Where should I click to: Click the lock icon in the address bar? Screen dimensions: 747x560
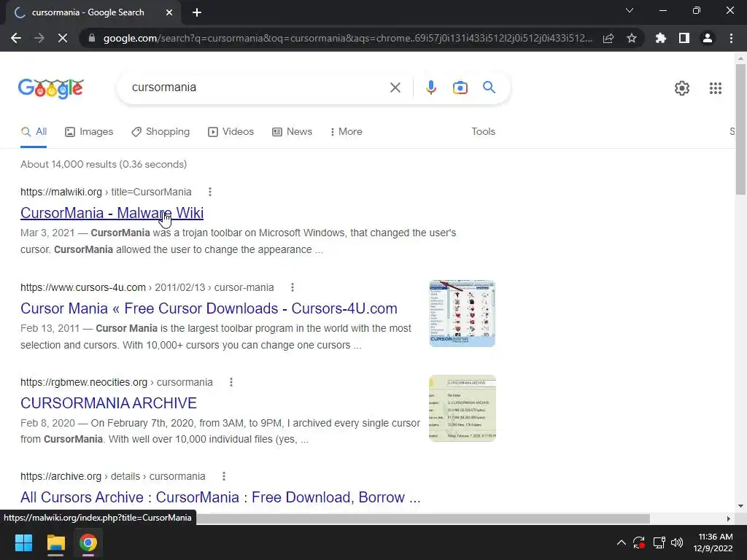click(92, 38)
